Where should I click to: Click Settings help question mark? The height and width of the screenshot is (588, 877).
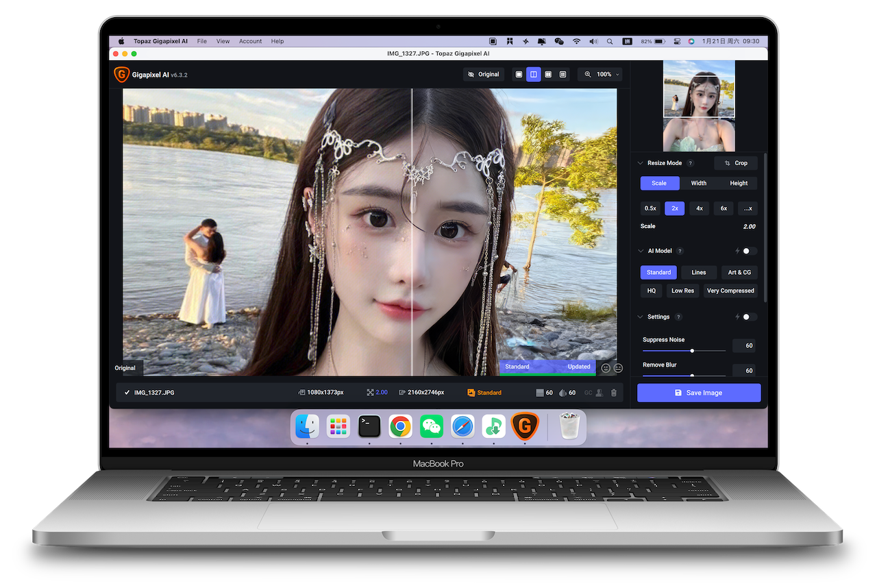tap(678, 317)
